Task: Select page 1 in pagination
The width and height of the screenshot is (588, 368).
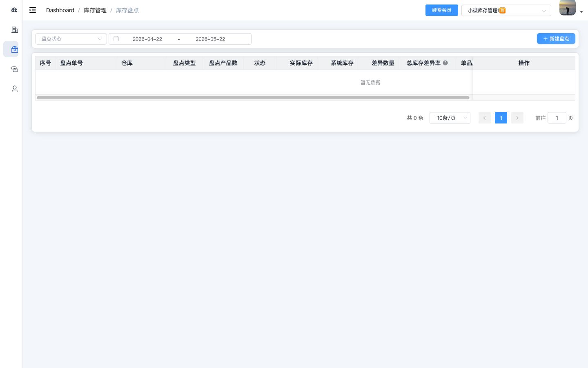Action: click(501, 118)
